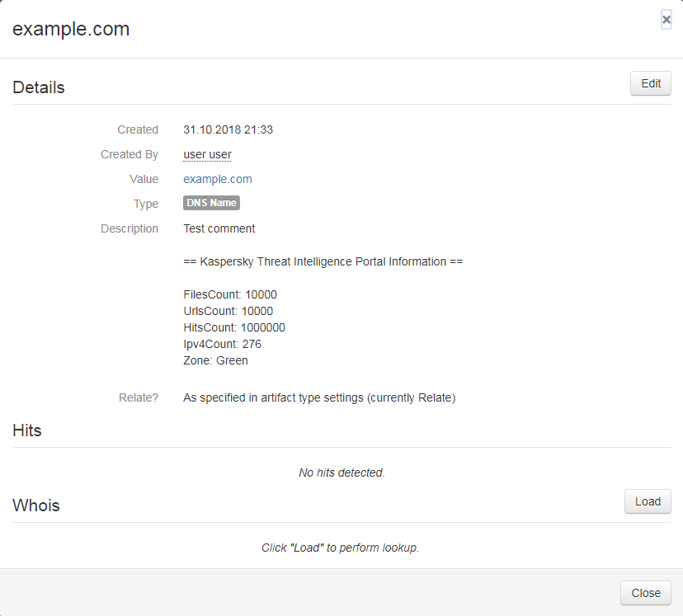Click the example.com dialog title
Viewport: 683px width, 616px height.
tap(71, 29)
